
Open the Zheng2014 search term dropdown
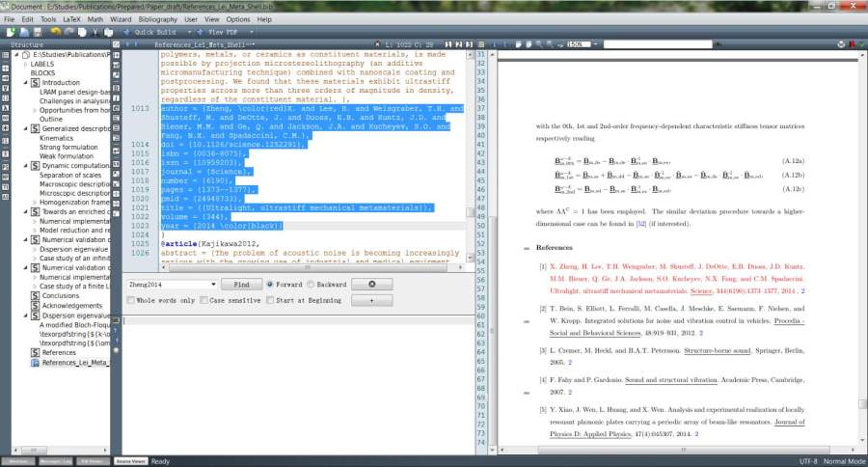[212, 285]
